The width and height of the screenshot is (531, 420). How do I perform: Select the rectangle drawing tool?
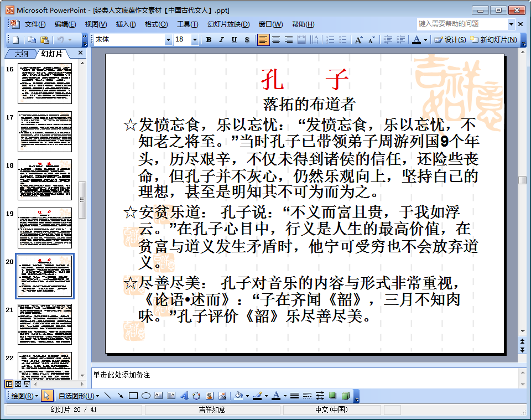pos(133,396)
